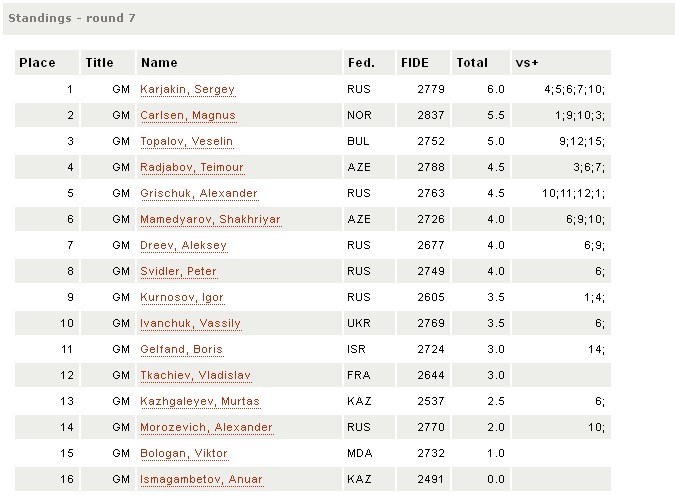Open Karjakin, Sergey player link
The image size is (675, 501).
188,90
